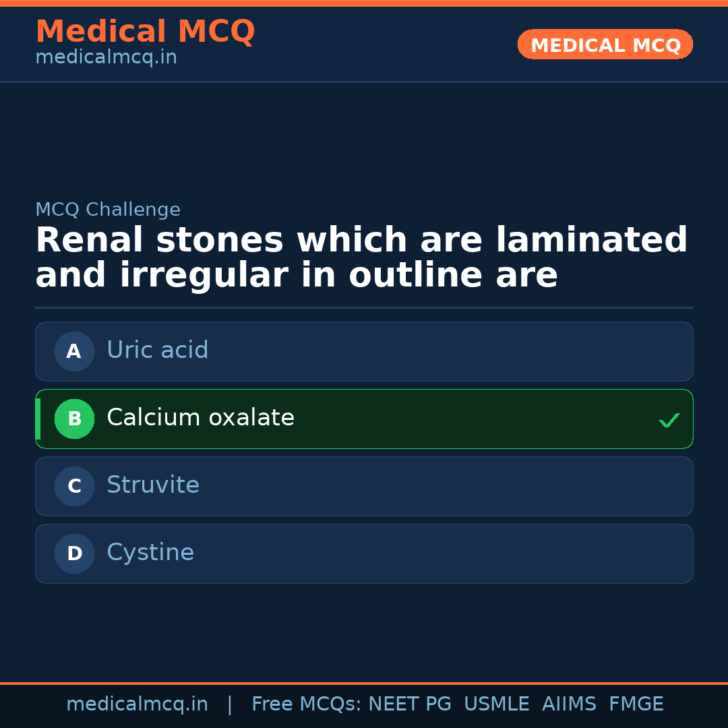Select the Uric acid answer text
This screenshot has height=728, width=728.
pyautogui.click(x=157, y=351)
